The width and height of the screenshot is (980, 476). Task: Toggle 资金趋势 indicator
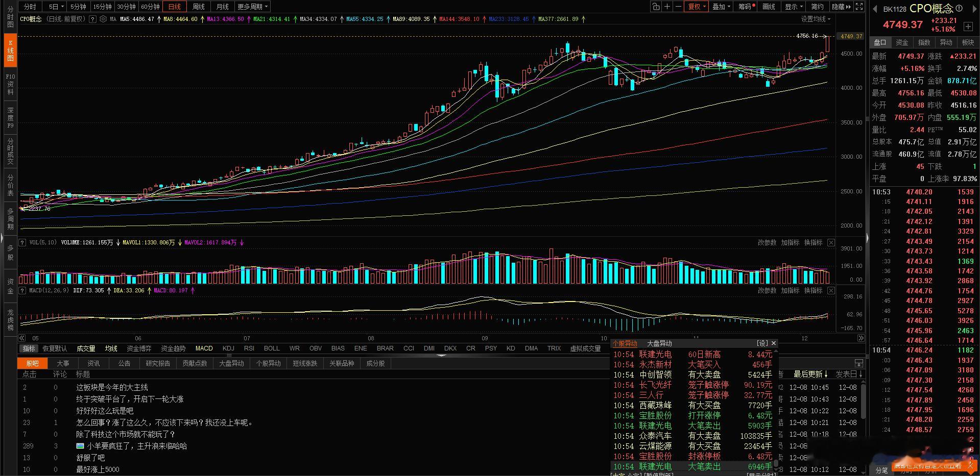coord(173,348)
